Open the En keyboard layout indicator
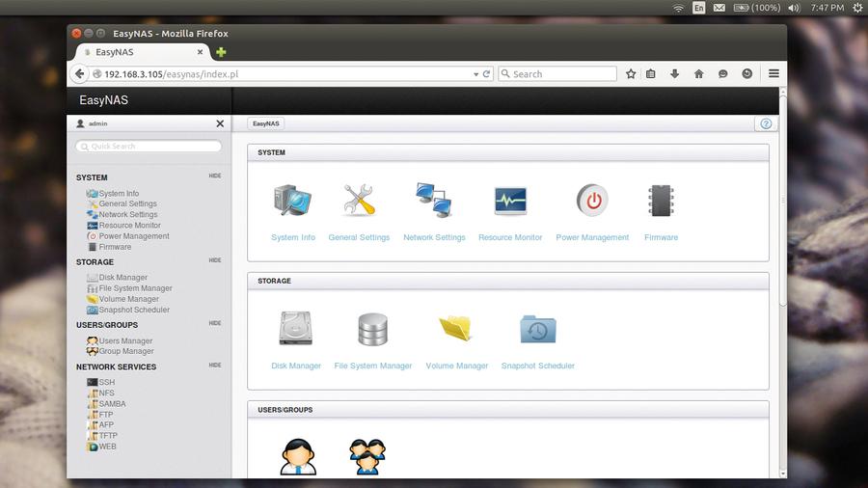This screenshot has height=488, width=868. tap(699, 8)
